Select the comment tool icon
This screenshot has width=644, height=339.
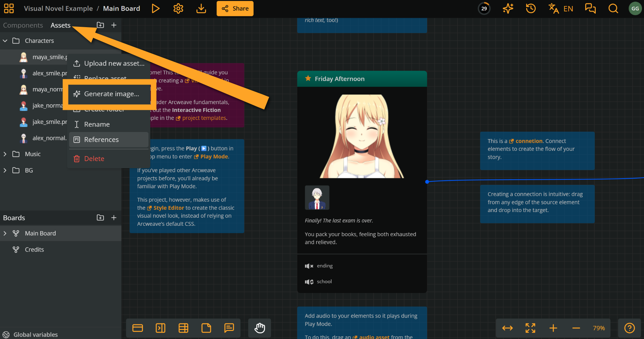[229, 328]
